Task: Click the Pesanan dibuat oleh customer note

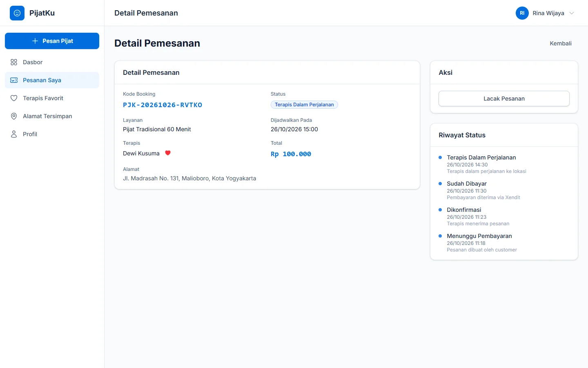Action: (x=482, y=250)
